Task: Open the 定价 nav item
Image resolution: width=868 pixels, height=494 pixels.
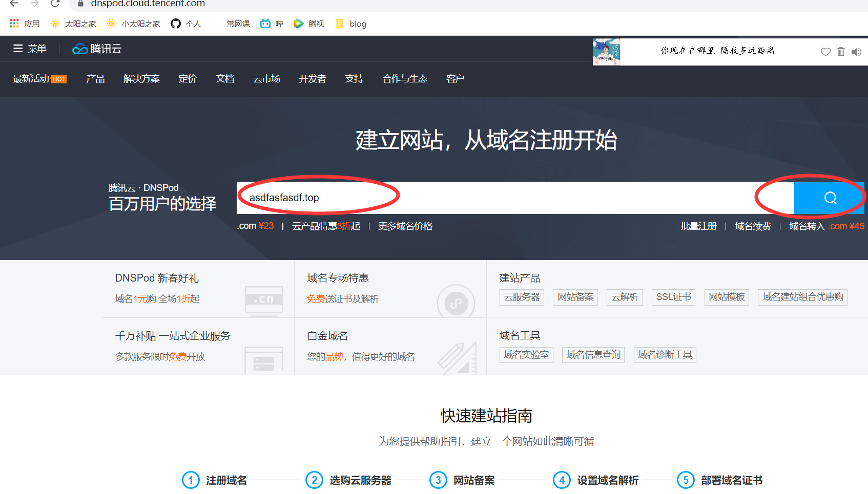Action: point(188,79)
